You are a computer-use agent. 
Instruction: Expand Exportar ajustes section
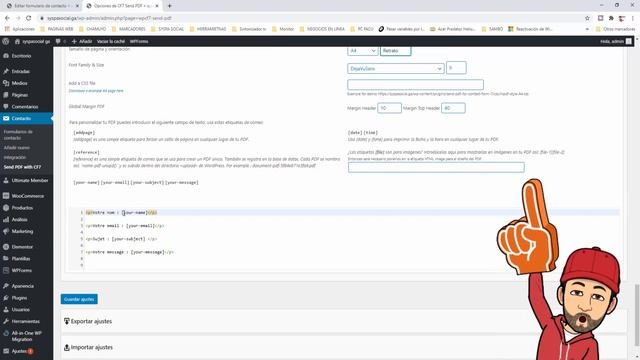point(344,321)
